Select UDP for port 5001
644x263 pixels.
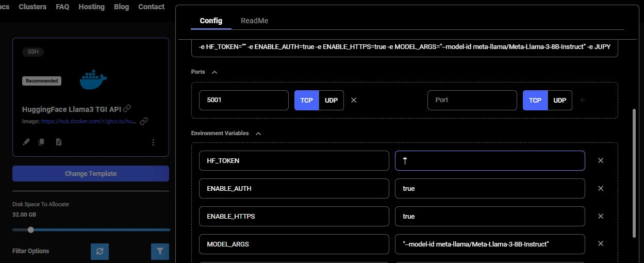(332, 100)
